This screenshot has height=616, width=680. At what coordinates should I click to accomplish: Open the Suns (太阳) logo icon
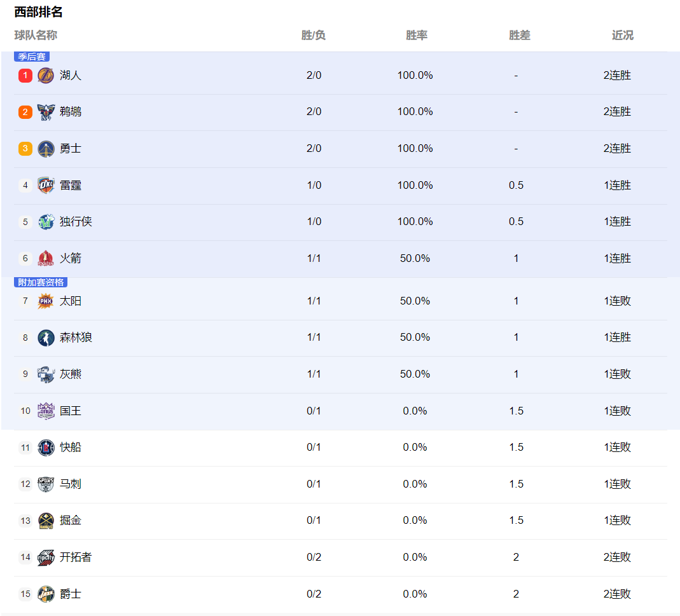[x=46, y=301]
